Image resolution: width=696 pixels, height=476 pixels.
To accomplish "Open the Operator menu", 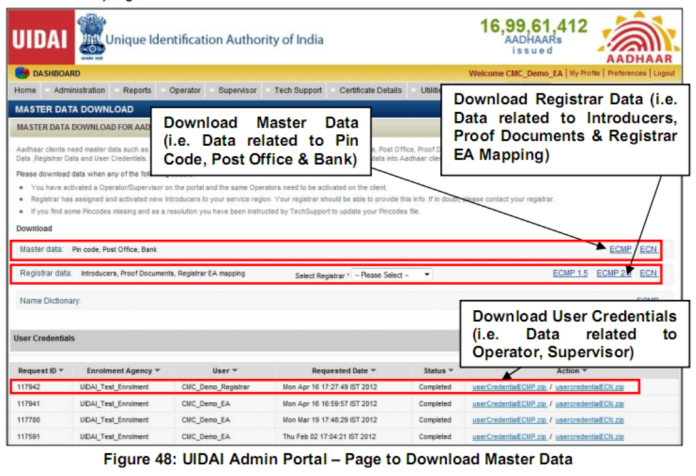I will point(185,90).
